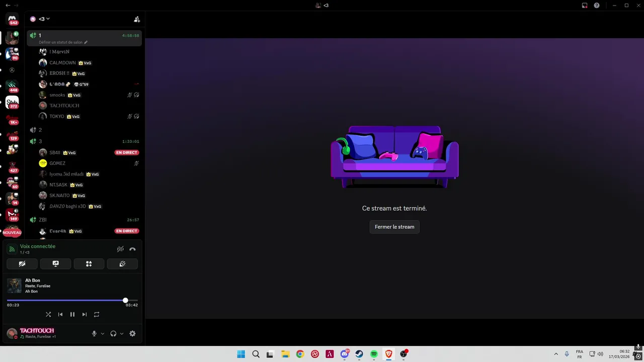Screen dimensions: 644x362
Task: Mute the microphone in user panel
Action: (94, 333)
